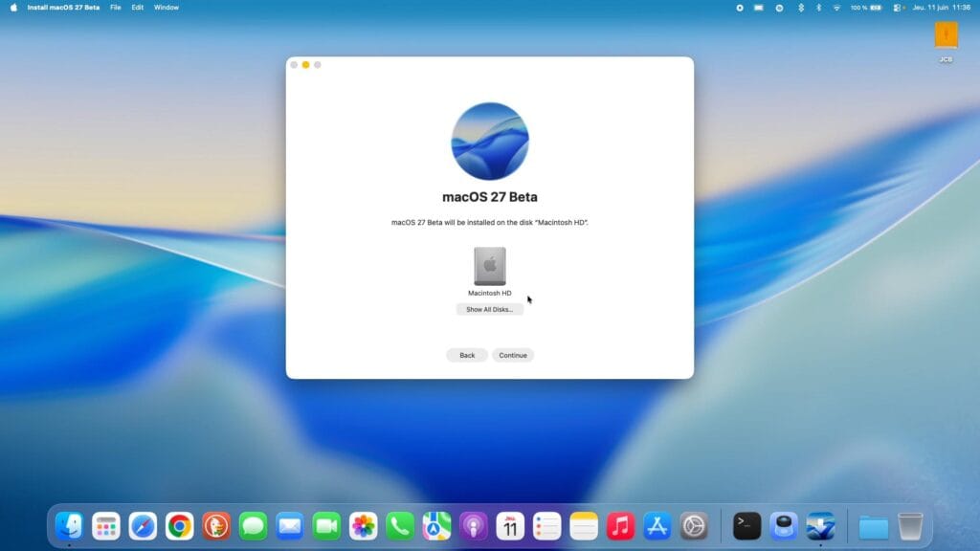
Task: Open the Edit menu
Action: point(138,8)
